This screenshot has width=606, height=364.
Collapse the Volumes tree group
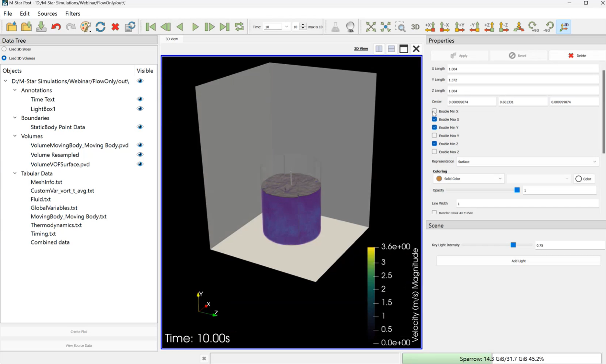[x=15, y=136]
